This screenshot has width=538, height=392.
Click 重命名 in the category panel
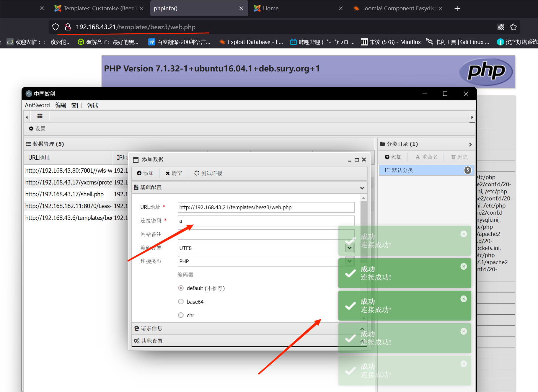pos(426,157)
